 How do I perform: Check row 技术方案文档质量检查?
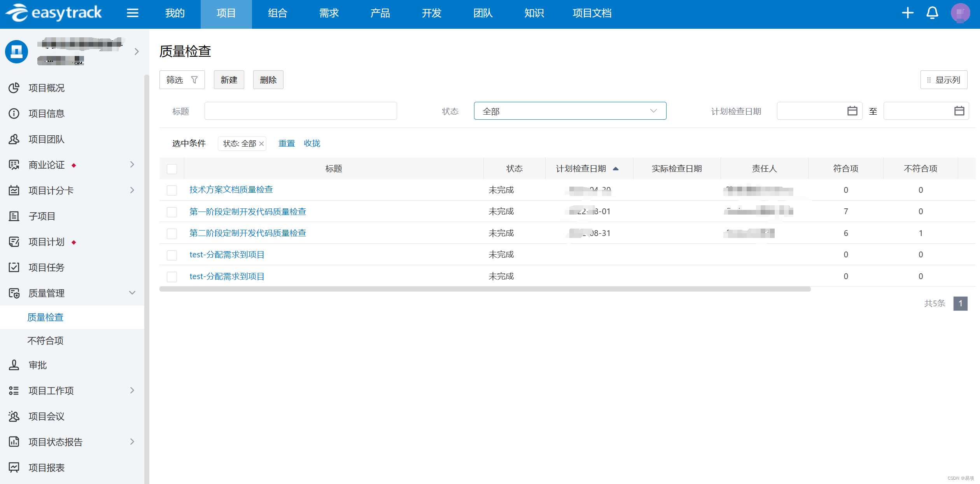tap(172, 190)
